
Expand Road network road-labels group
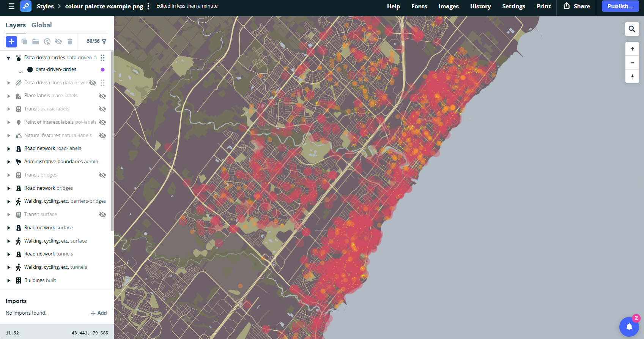(9, 149)
